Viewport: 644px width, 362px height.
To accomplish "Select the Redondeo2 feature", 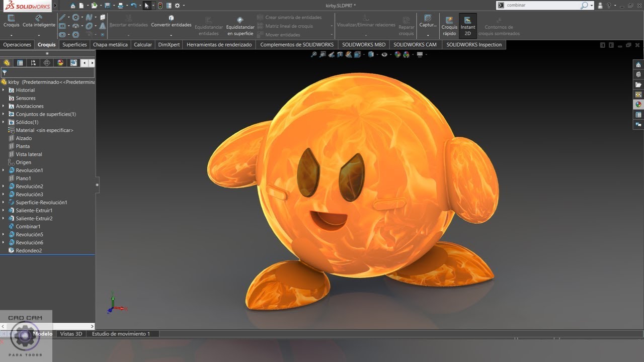I will 29,250.
